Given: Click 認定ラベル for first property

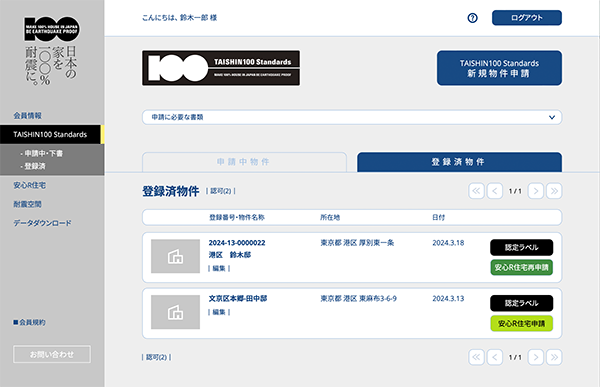Looking at the screenshot, I should click(522, 247).
